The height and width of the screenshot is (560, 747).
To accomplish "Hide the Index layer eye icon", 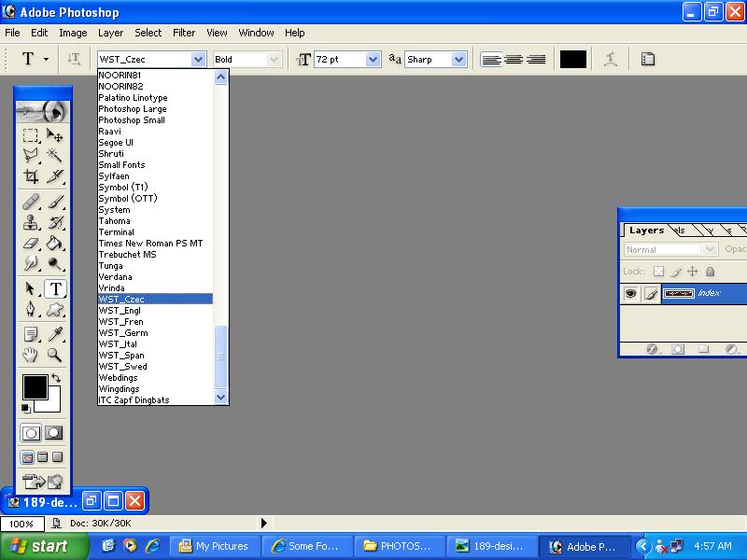I will tap(631, 294).
